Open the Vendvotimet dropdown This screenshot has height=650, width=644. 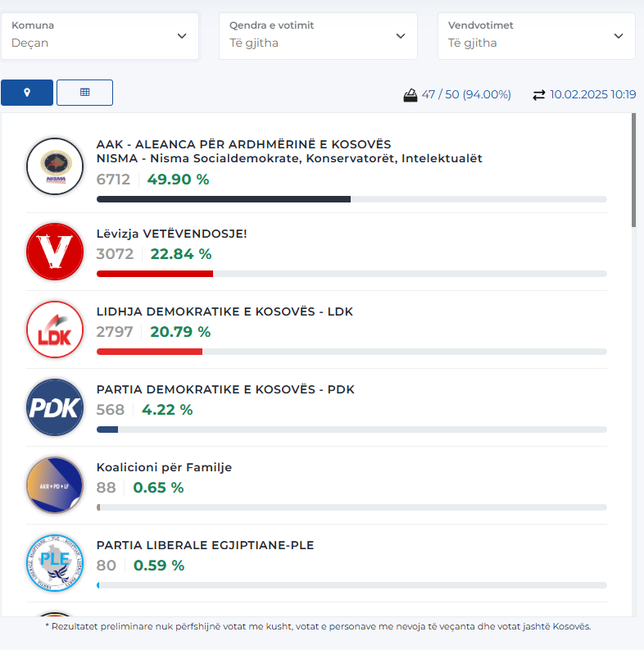coord(536,36)
